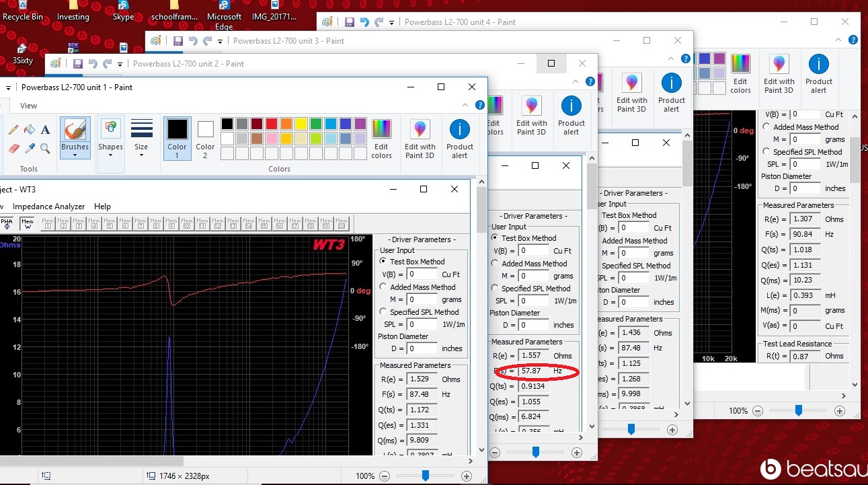
Task: Select Added Mass Method radio in unit 4 window
Action: (x=766, y=126)
